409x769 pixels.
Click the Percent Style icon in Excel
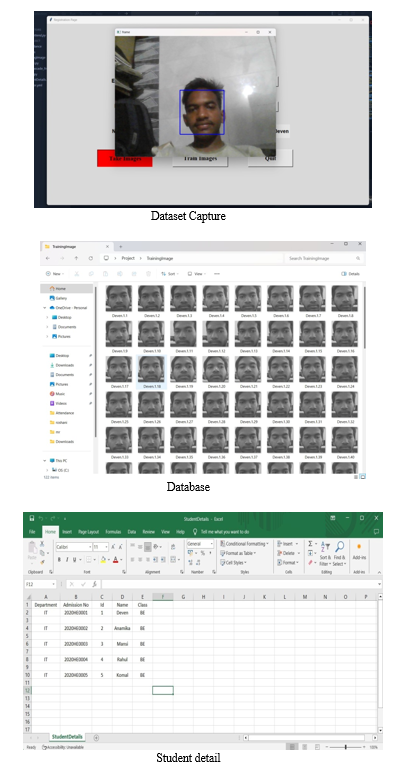click(203, 553)
